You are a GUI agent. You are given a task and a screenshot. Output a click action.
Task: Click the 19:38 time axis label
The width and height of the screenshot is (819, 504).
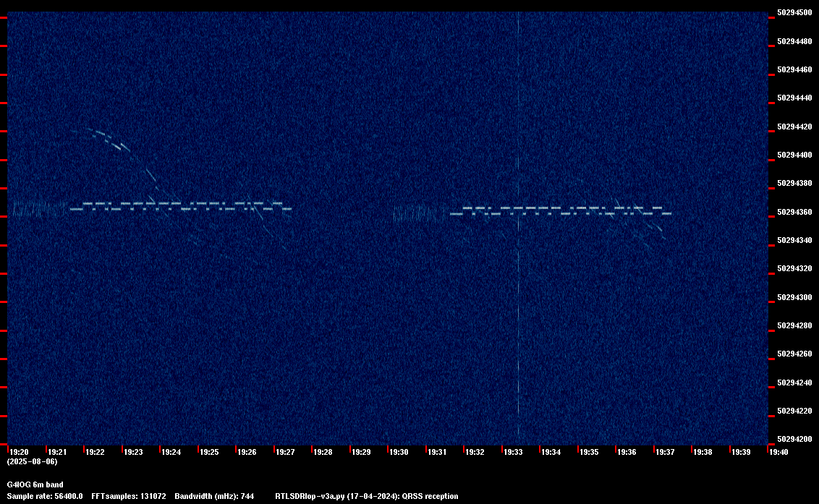pyautogui.click(x=703, y=452)
